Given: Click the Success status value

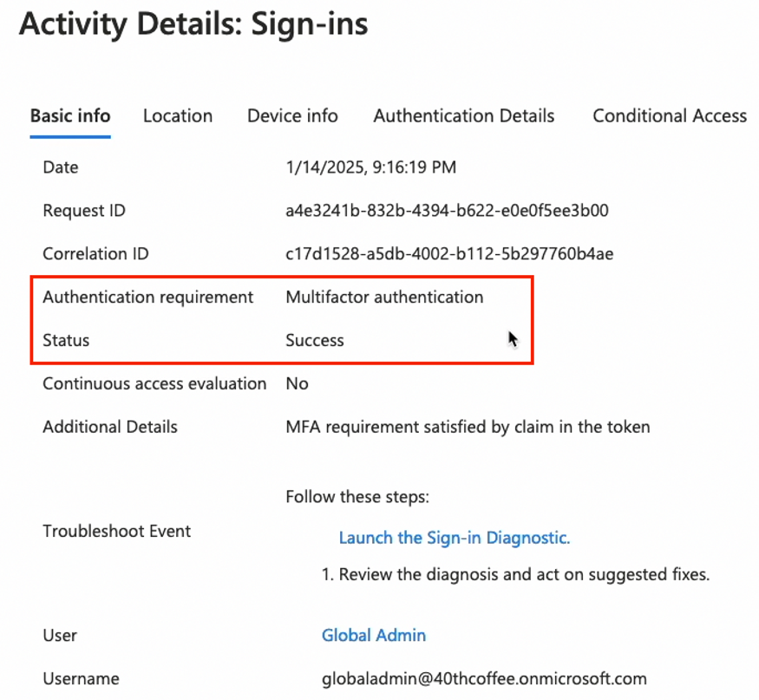Looking at the screenshot, I should pyautogui.click(x=315, y=340).
